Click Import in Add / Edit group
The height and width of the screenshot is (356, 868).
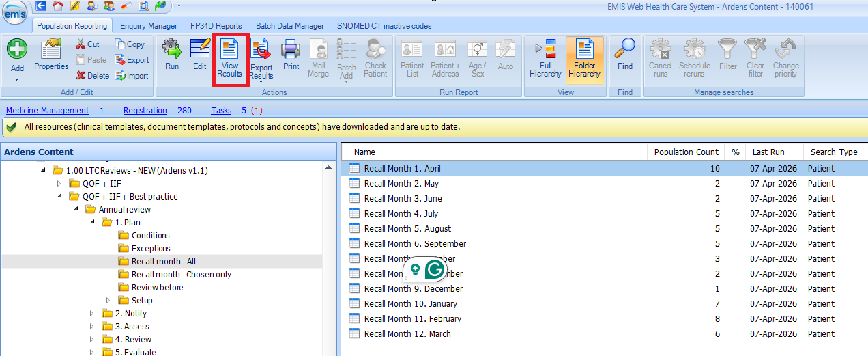click(132, 76)
